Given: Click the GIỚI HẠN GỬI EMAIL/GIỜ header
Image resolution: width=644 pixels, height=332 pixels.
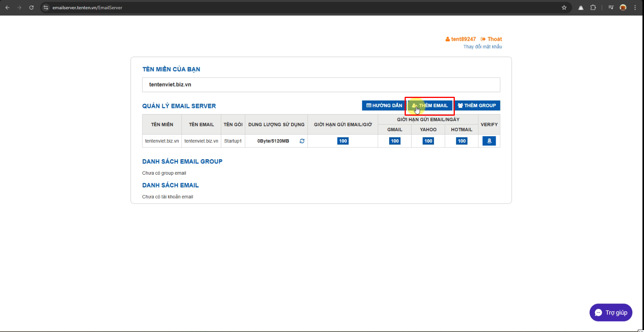Looking at the screenshot, I should (x=343, y=125).
